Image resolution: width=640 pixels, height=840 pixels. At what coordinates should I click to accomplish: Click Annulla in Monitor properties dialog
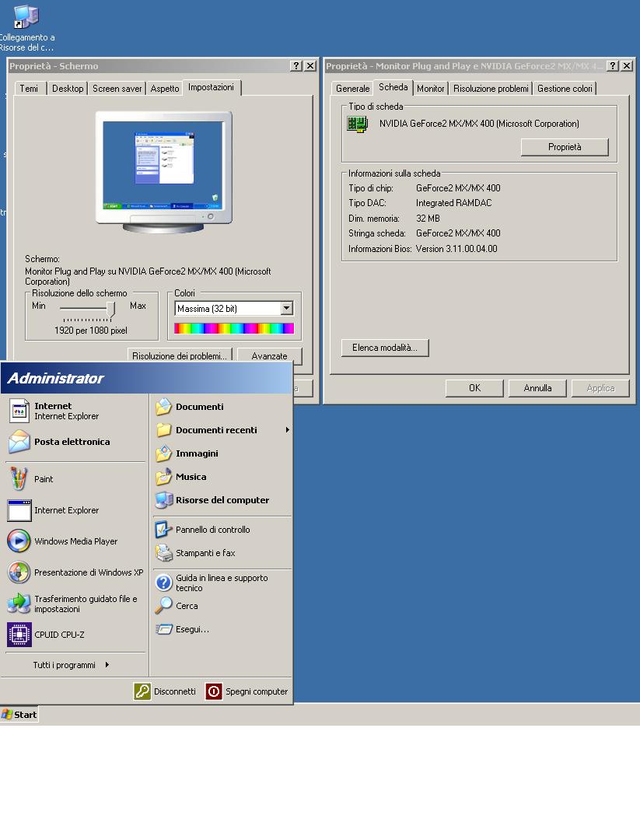coord(537,388)
